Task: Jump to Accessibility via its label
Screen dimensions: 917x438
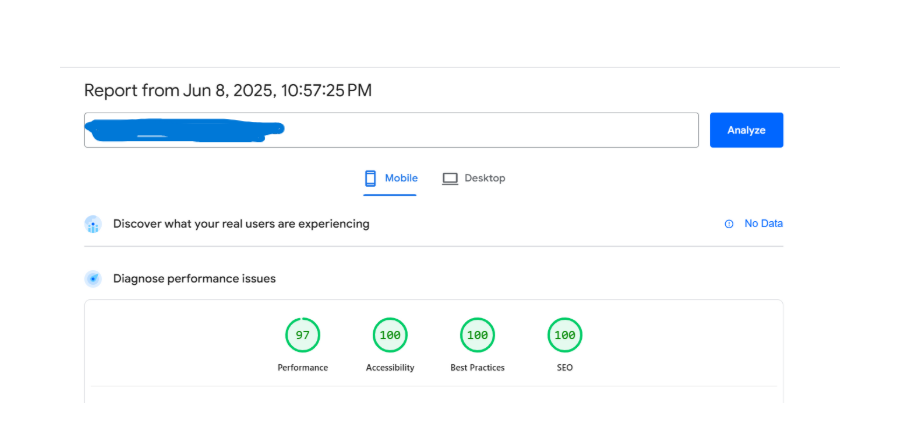Action: coord(390,368)
